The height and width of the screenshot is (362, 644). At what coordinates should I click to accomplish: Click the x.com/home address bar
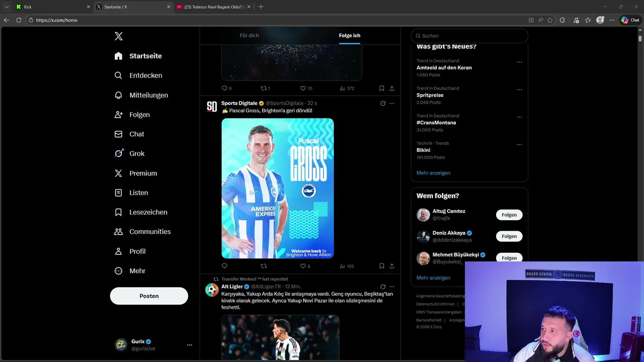tap(277, 20)
